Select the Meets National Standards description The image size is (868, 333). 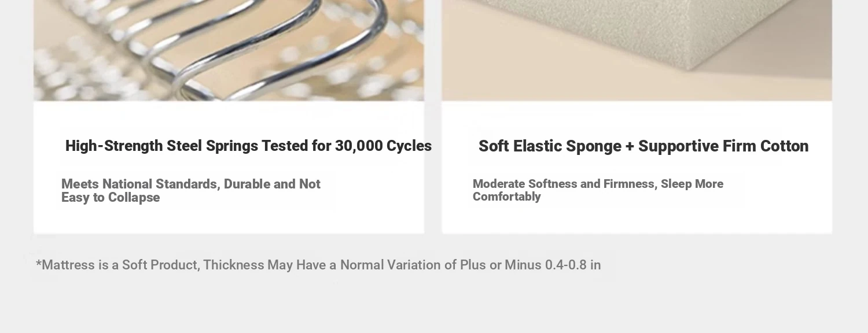point(190,191)
